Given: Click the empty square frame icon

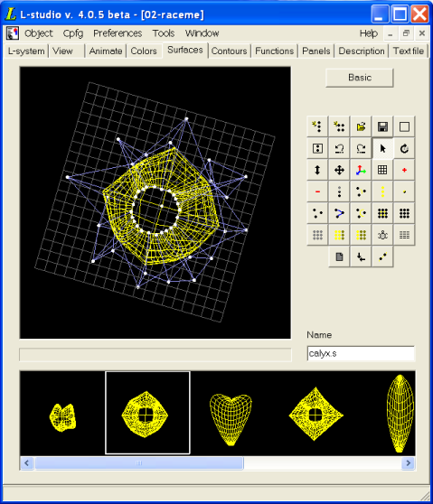Looking at the screenshot, I should pyautogui.click(x=404, y=126).
